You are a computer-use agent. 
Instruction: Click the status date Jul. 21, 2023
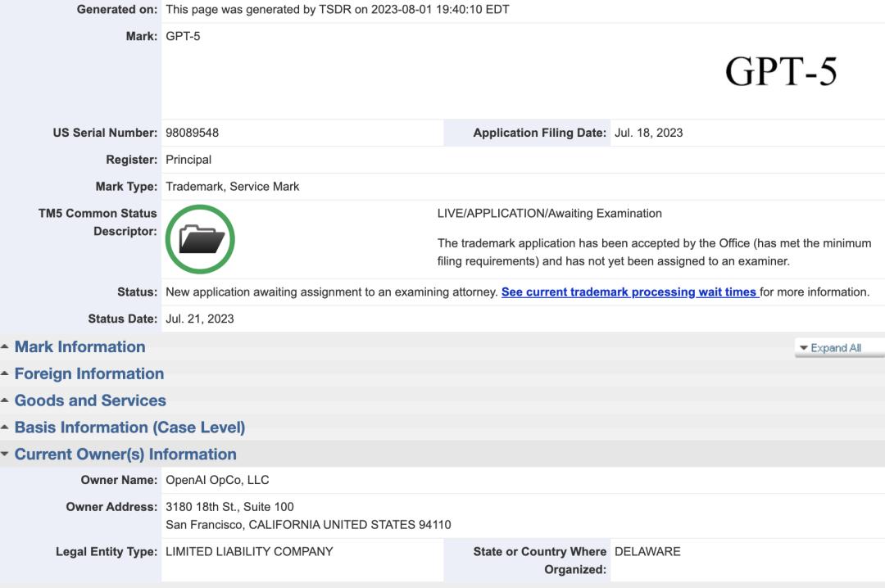[x=200, y=319]
